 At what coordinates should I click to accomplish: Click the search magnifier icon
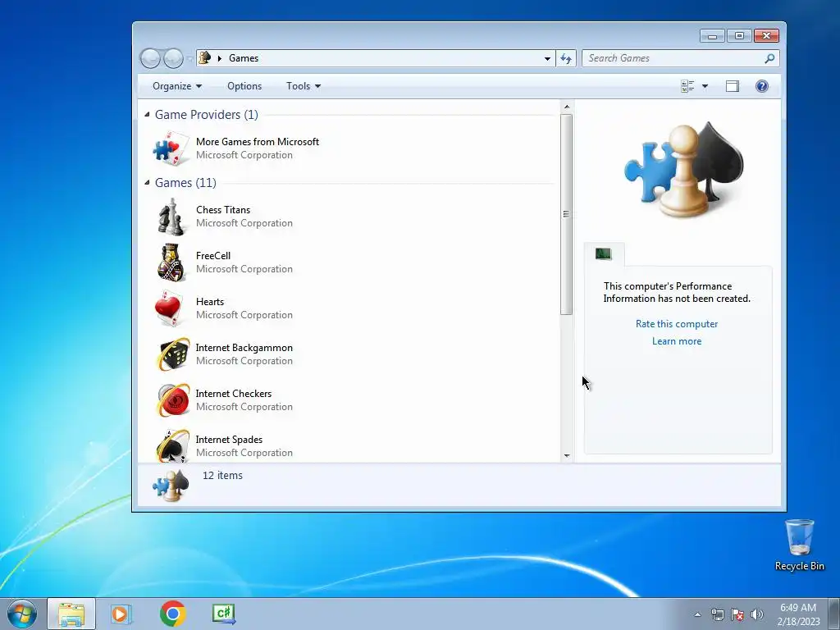point(769,58)
